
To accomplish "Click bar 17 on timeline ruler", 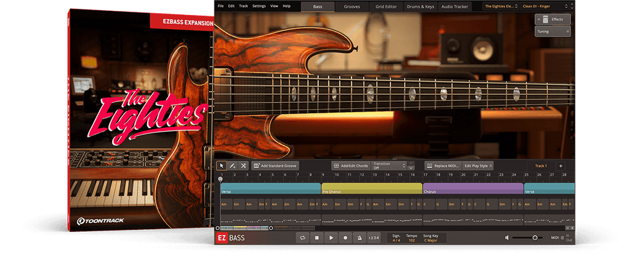I will 425,175.
